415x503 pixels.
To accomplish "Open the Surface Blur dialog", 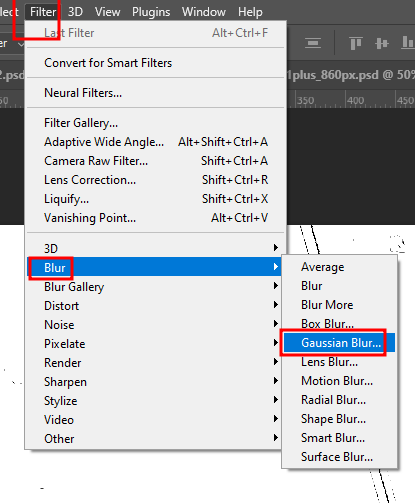I will pyautogui.click(x=339, y=457).
